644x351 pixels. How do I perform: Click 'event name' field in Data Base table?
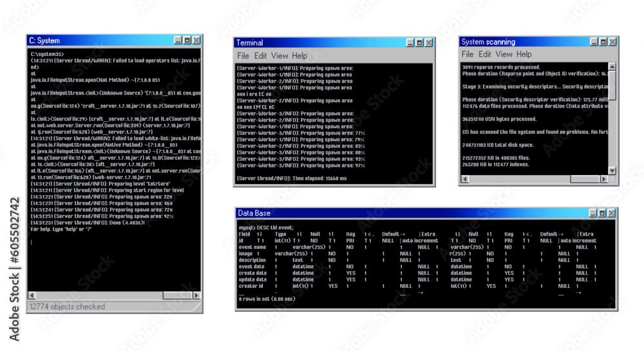(252, 247)
